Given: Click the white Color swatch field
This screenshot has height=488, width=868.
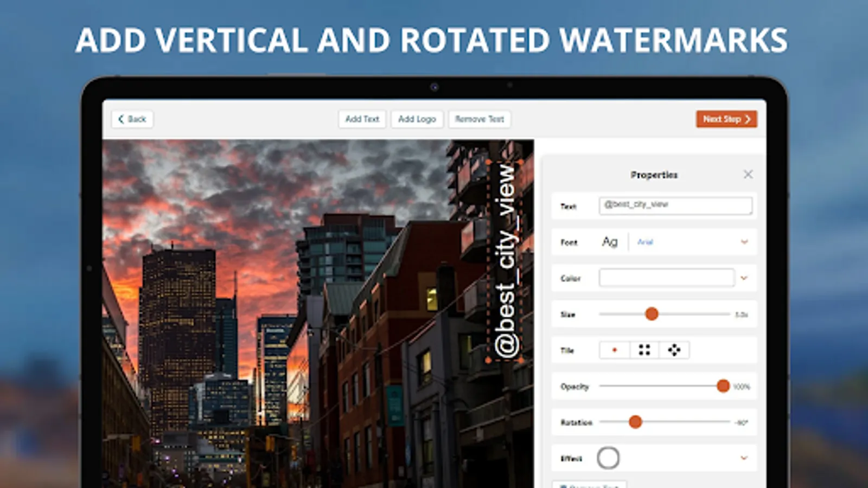Looking at the screenshot, I should tap(667, 278).
